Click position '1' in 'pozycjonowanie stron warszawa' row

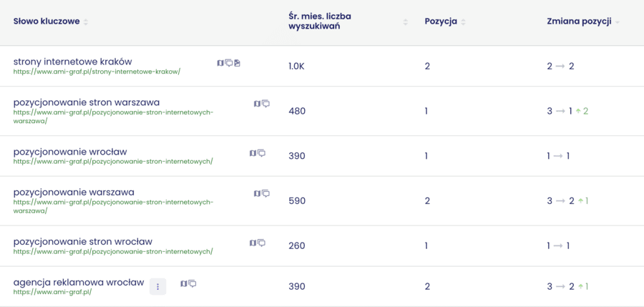pyautogui.click(x=426, y=111)
